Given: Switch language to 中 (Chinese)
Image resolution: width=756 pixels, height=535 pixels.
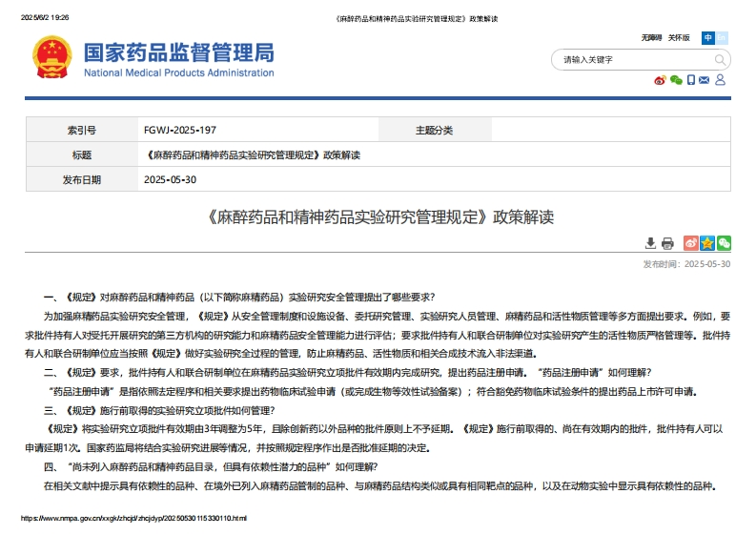Looking at the screenshot, I should click(708, 38).
